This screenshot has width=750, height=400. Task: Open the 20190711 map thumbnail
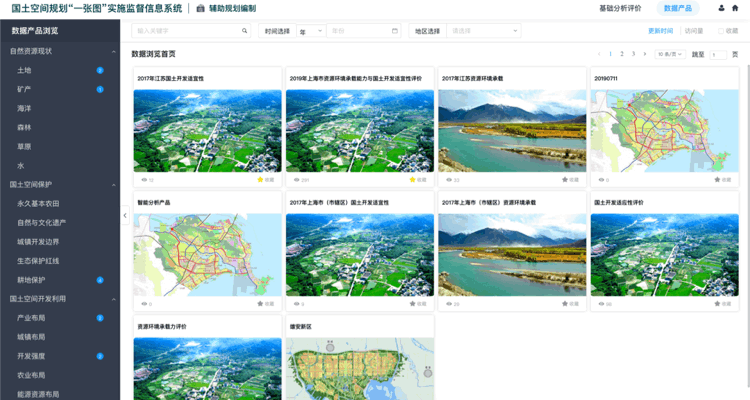665,131
